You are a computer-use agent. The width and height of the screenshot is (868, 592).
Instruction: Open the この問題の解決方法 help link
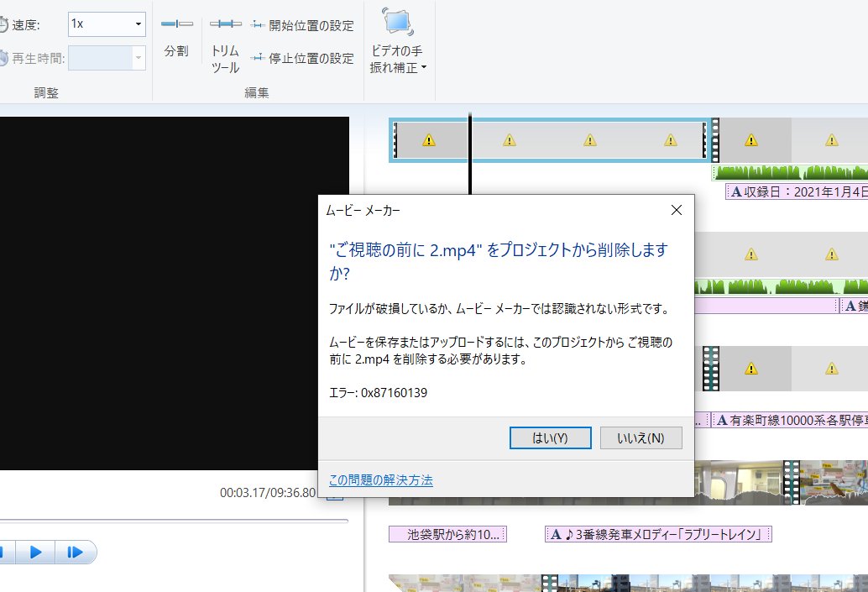point(381,480)
